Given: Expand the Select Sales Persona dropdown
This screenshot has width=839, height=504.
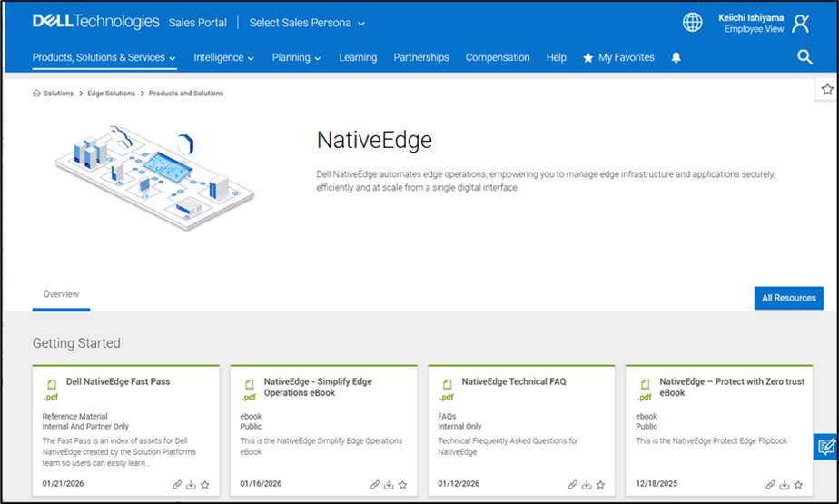Looking at the screenshot, I should point(307,23).
